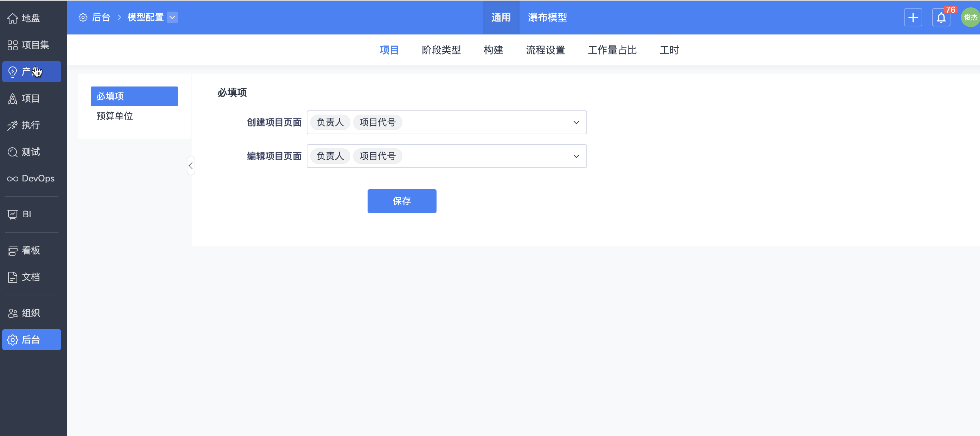Open the 组织 organization icon
The image size is (980, 436).
(x=13, y=313)
